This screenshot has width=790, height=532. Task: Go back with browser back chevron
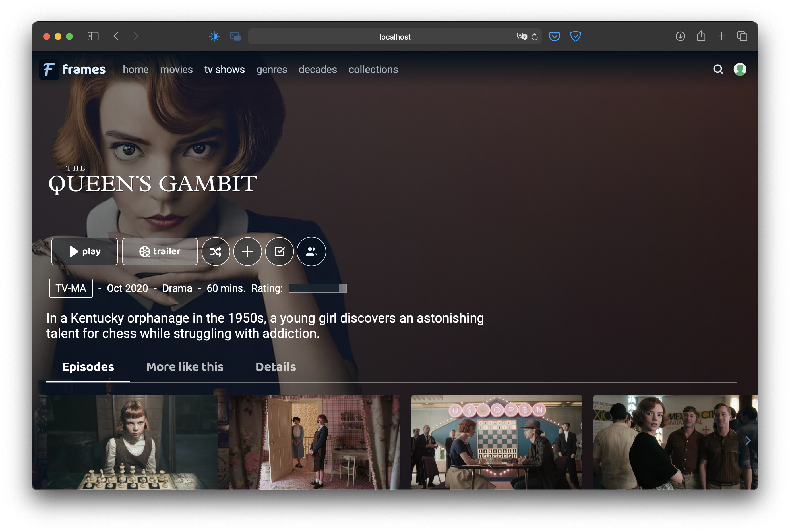[116, 36]
